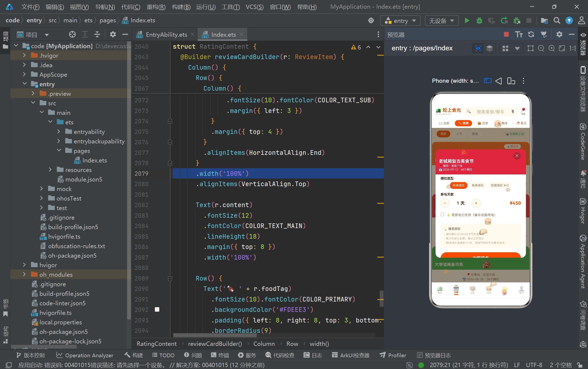The image size is (588, 369).
Task: Open search everywhere magnifier in main toolbar
Action: click(557, 20)
